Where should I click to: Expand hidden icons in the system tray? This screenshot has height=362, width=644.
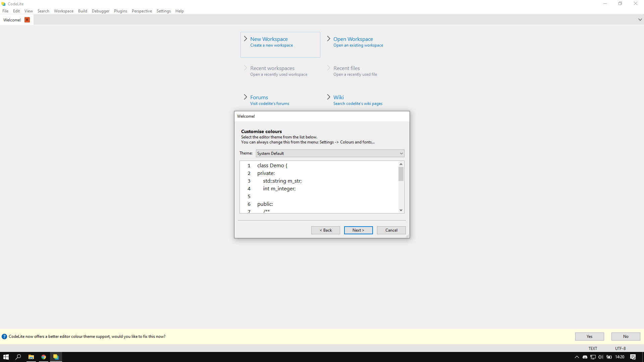577,357
